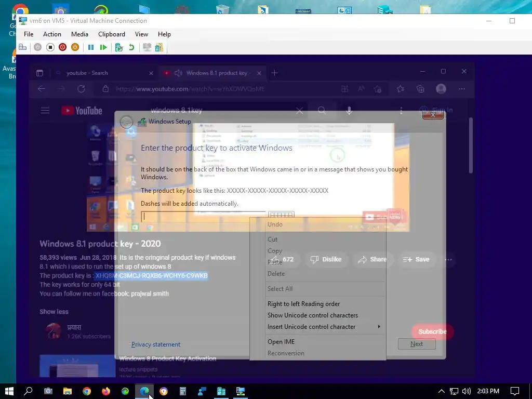Collapse the description with Show less

pyautogui.click(x=54, y=312)
